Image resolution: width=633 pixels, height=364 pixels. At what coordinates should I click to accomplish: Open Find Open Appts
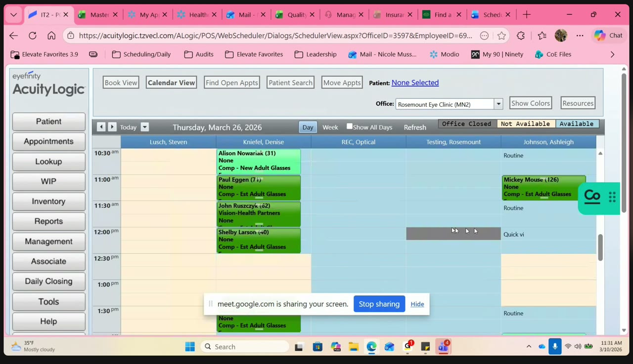coord(232,82)
